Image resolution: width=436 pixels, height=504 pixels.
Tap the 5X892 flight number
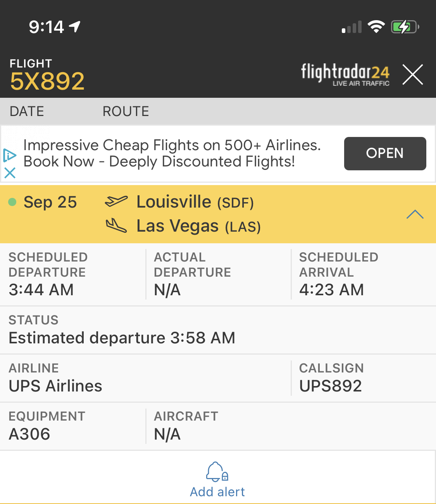[47, 81]
